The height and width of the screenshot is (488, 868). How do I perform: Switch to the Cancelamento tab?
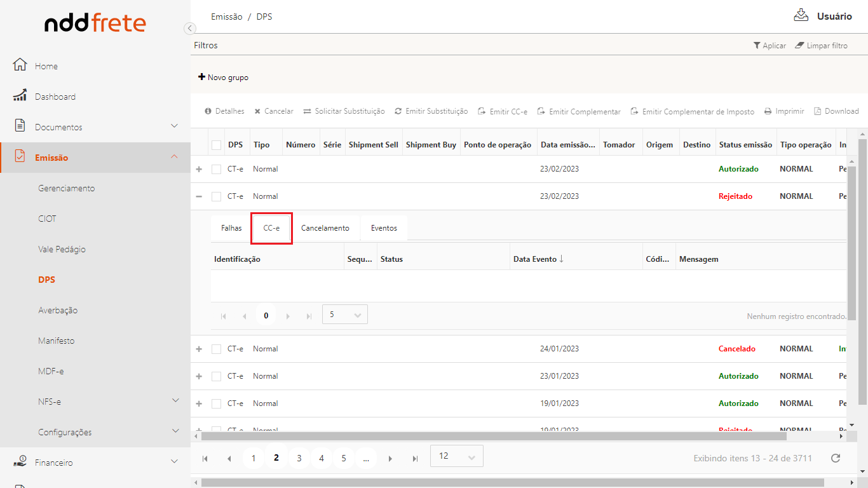pyautogui.click(x=325, y=228)
